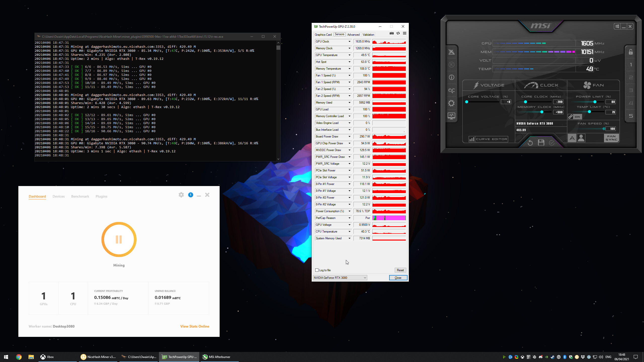Refresh GPU-Z sensor readings
Viewport: 644px width, 362px height.
398,33
